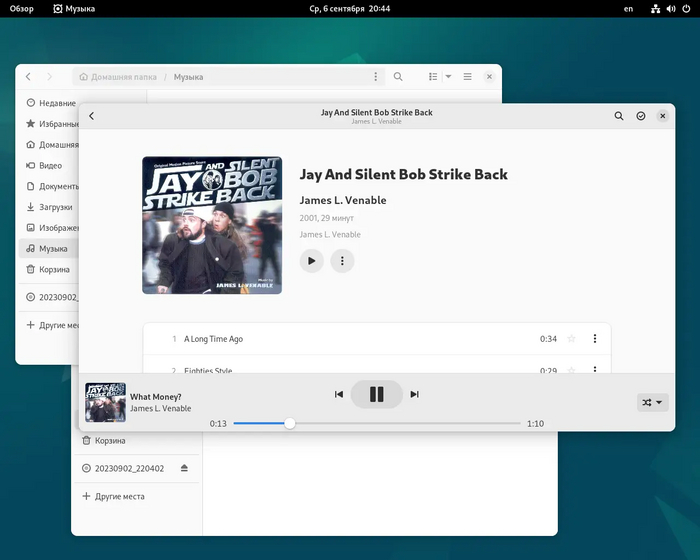Open Корзина in the top Files sidebar
700x560 pixels.
point(51,269)
